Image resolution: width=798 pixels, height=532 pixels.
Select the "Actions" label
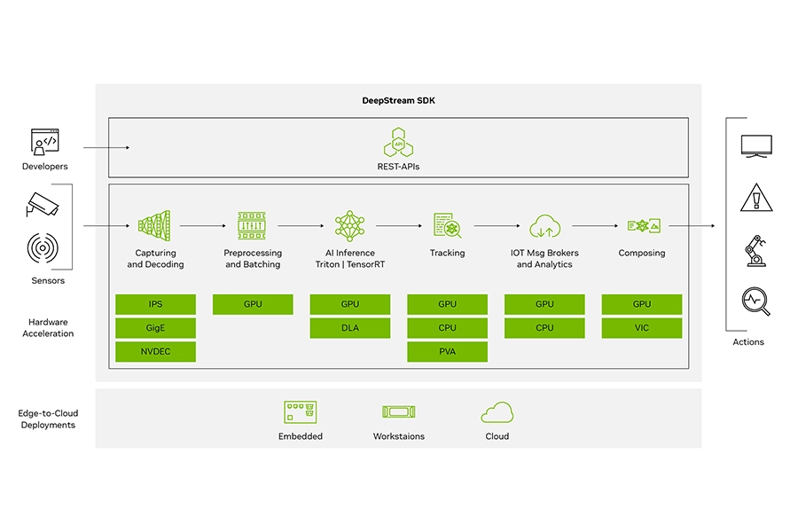coord(748,342)
